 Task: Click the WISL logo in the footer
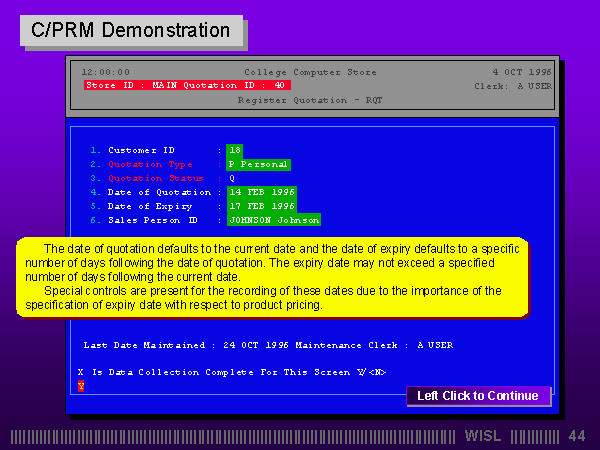tap(486, 436)
